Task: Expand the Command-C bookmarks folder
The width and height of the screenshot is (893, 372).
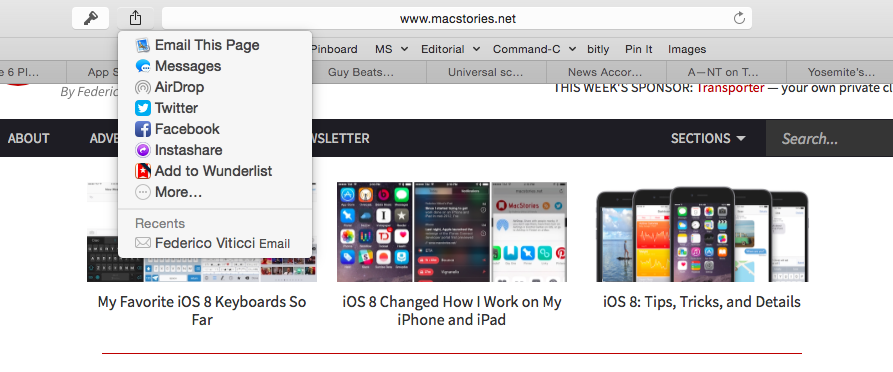Action: coord(534,50)
